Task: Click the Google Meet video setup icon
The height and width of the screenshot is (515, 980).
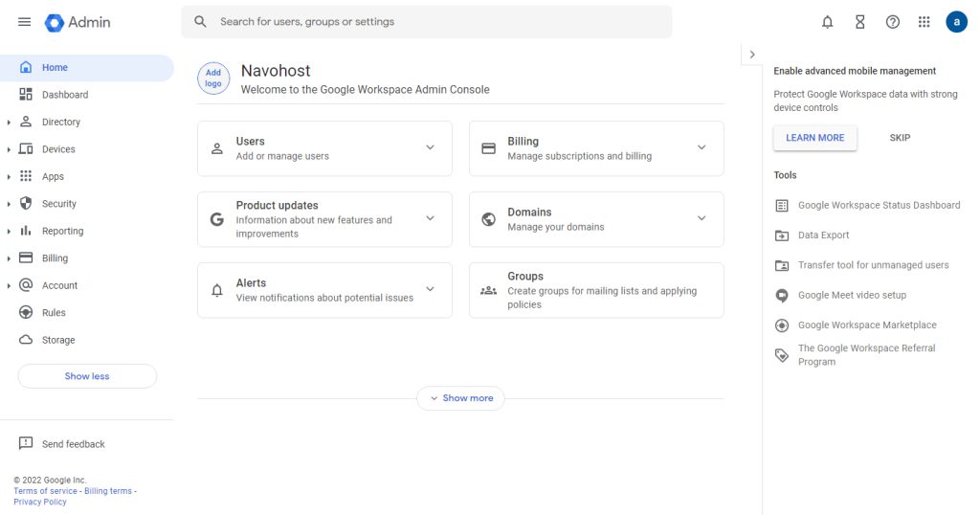Action: pos(782,296)
